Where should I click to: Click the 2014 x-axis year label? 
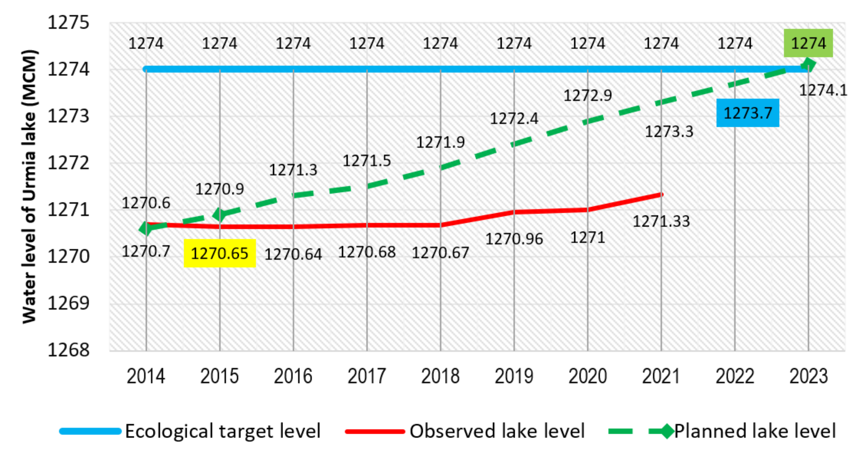tap(146, 376)
